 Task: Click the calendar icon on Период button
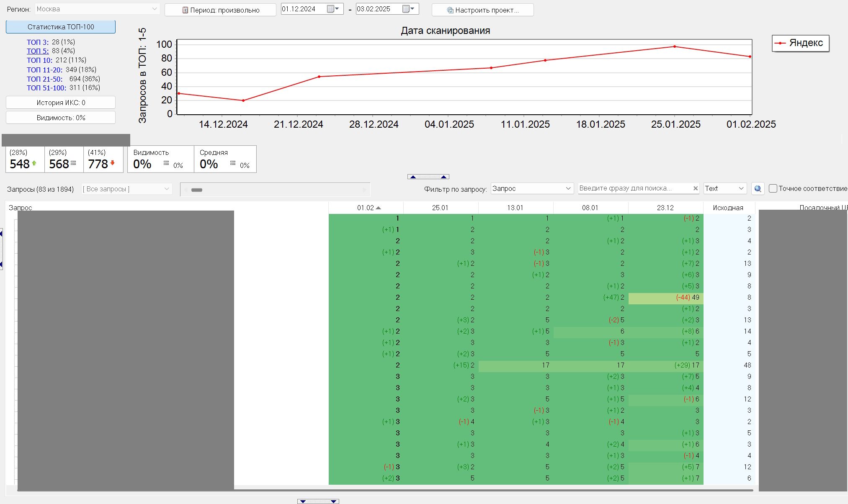pyautogui.click(x=185, y=10)
